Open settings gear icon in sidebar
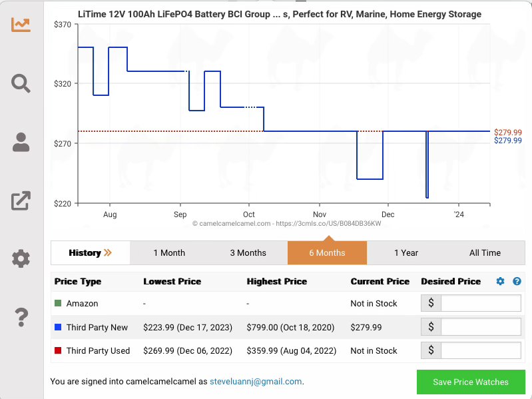The width and height of the screenshot is (532, 399). [21, 258]
